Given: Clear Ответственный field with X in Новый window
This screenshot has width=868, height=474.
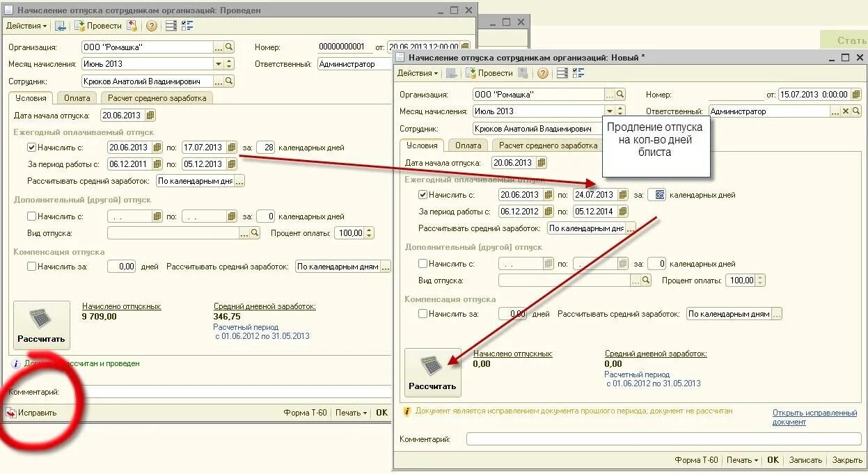Looking at the screenshot, I should click(846, 111).
